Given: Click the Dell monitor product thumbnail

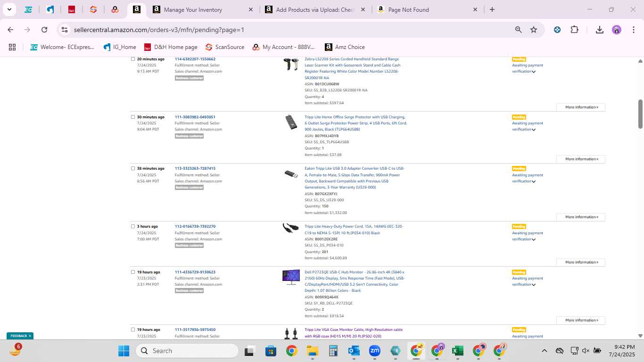Looking at the screenshot, I should click(x=291, y=277).
